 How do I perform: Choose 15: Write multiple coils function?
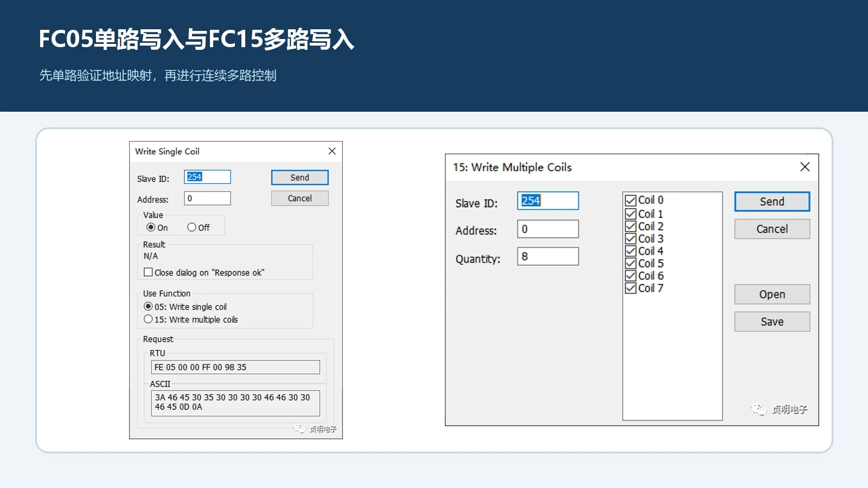(x=148, y=319)
